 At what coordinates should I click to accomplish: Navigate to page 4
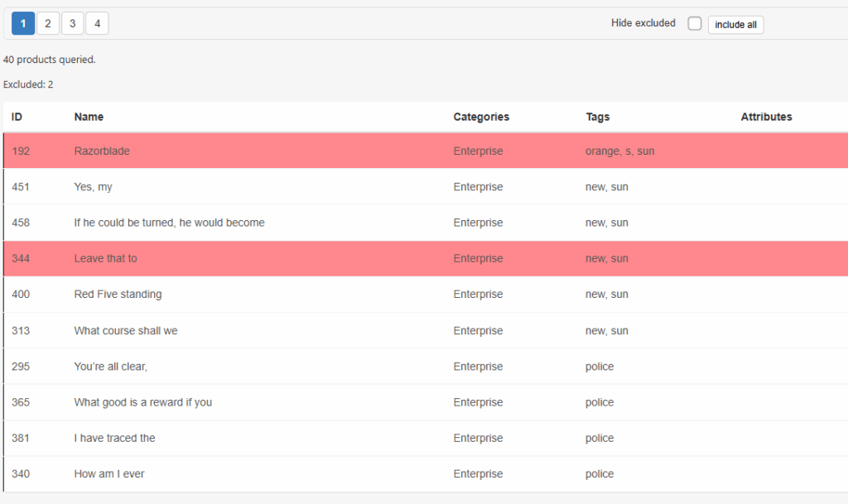(97, 23)
